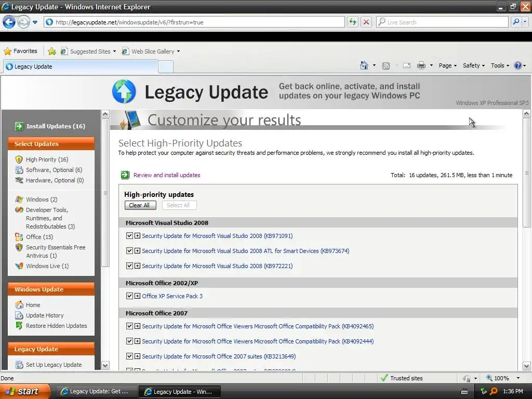Switch to the Legacy Update browser tab

coord(81,66)
